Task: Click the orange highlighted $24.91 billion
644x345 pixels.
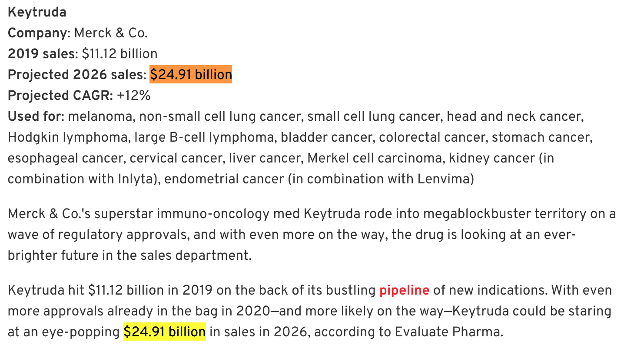Action: [x=191, y=74]
